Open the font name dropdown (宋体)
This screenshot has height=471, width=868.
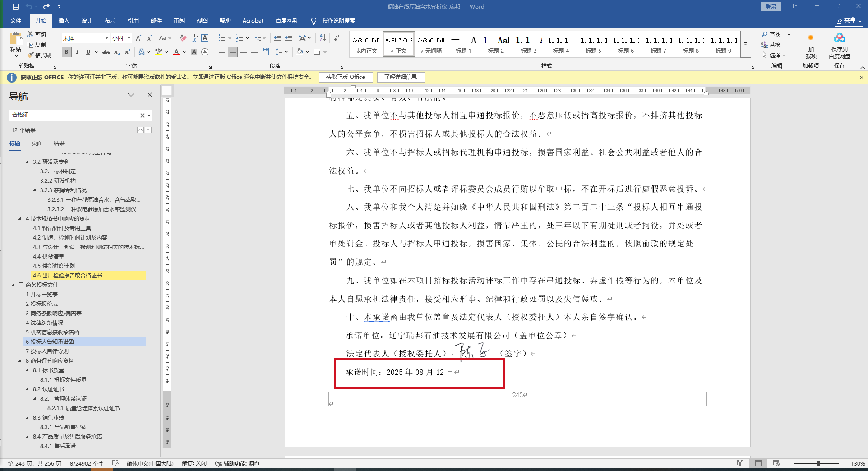click(x=106, y=38)
